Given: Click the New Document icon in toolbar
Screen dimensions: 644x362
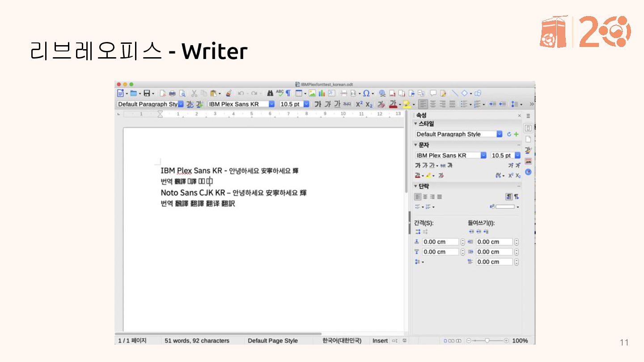Looking at the screenshot, I should [120, 93].
